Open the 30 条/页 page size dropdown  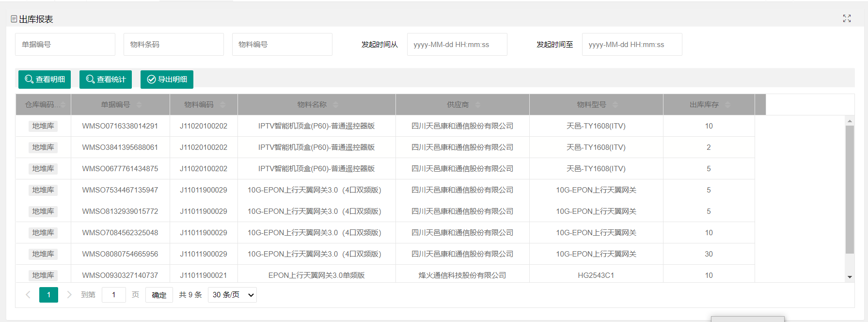click(x=232, y=295)
